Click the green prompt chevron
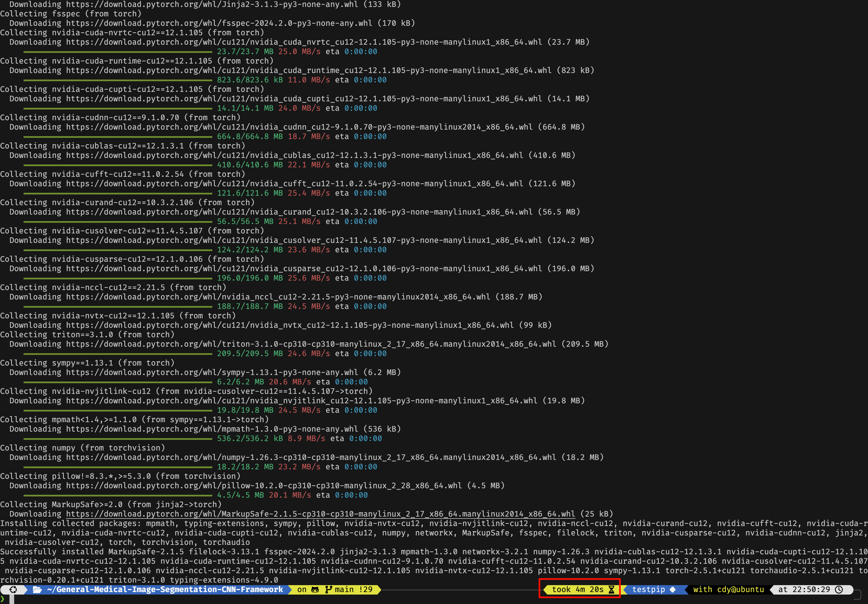This screenshot has height=604, width=868. click(3, 599)
